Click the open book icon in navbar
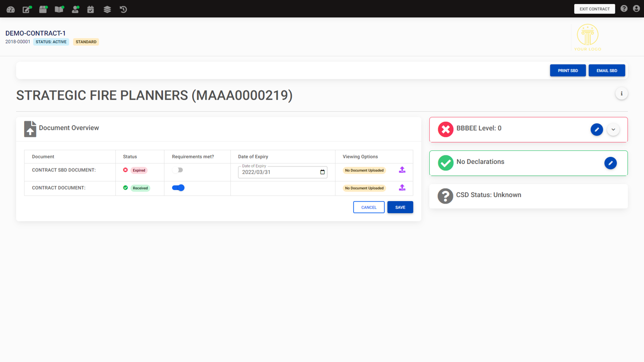Screen dimensions: 644x362 click(59, 9)
